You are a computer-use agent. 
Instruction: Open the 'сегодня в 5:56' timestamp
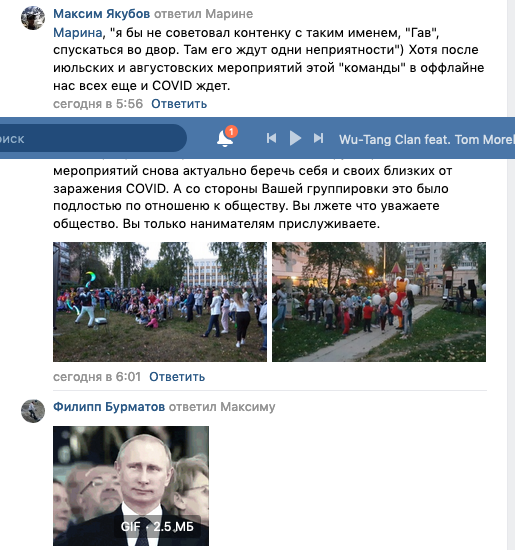98,104
